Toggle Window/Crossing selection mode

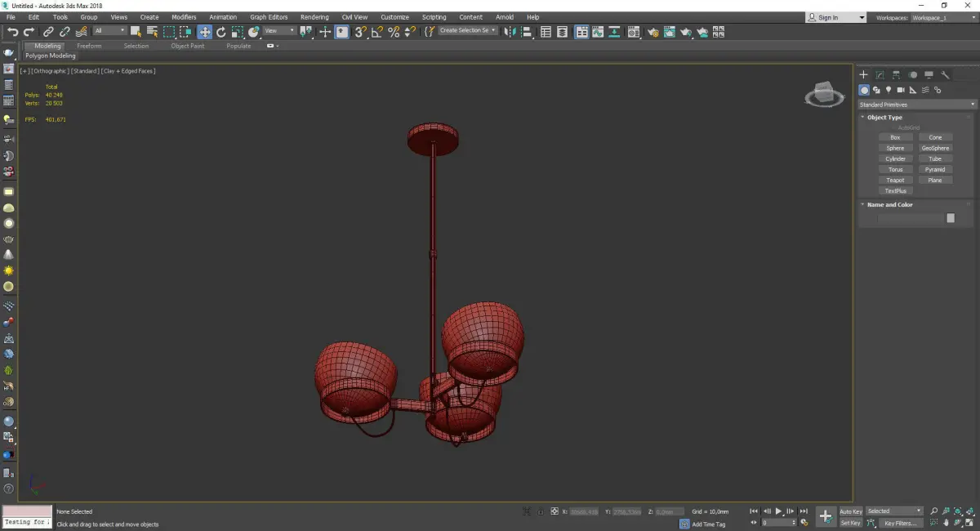pyautogui.click(x=185, y=32)
